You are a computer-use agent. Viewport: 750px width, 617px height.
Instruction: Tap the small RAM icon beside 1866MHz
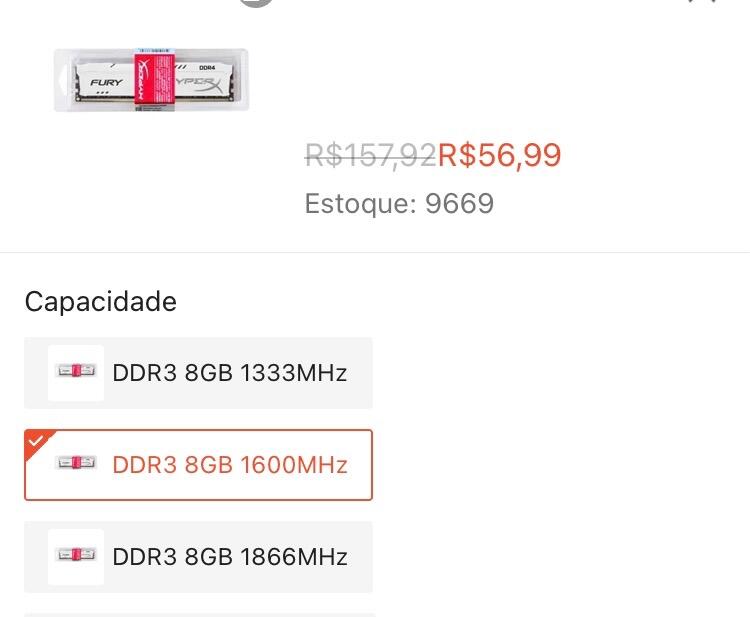pyautogui.click(x=76, y=557)
